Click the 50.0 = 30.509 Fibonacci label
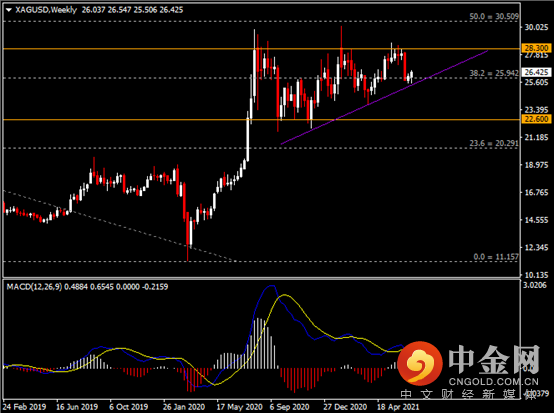Screen dimensions: 554x413 coord(494,16)
